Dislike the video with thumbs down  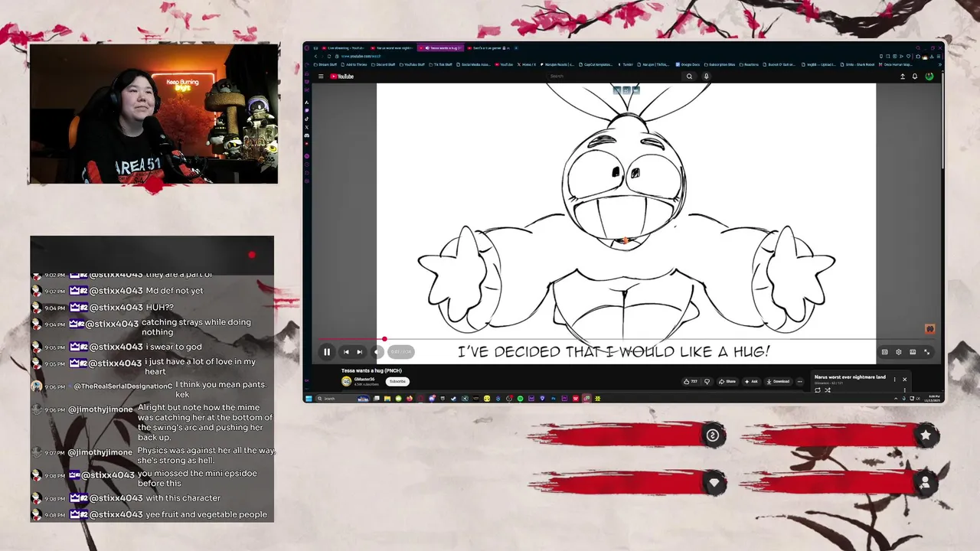[x=707, y=381]
